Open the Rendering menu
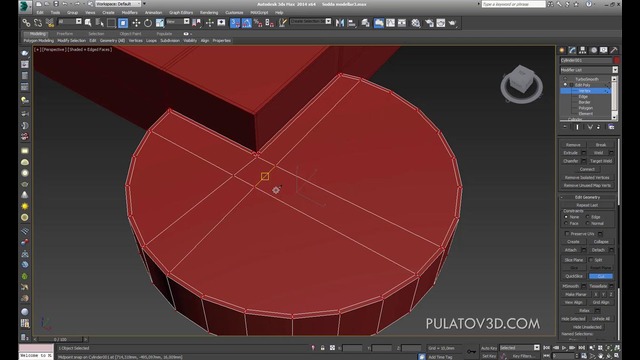 tap(209, 13)
